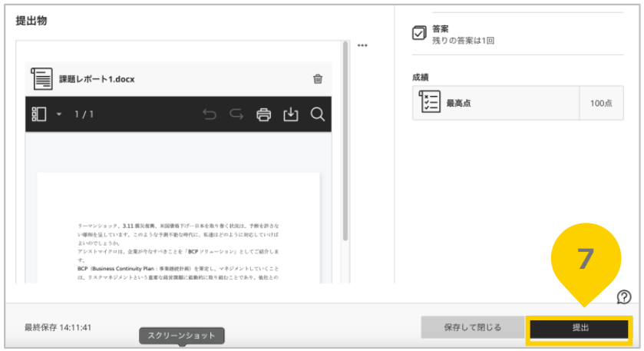This screenshot has height=351, width=644.
Task: Click the 100点 score value
Action: (601, 103)
